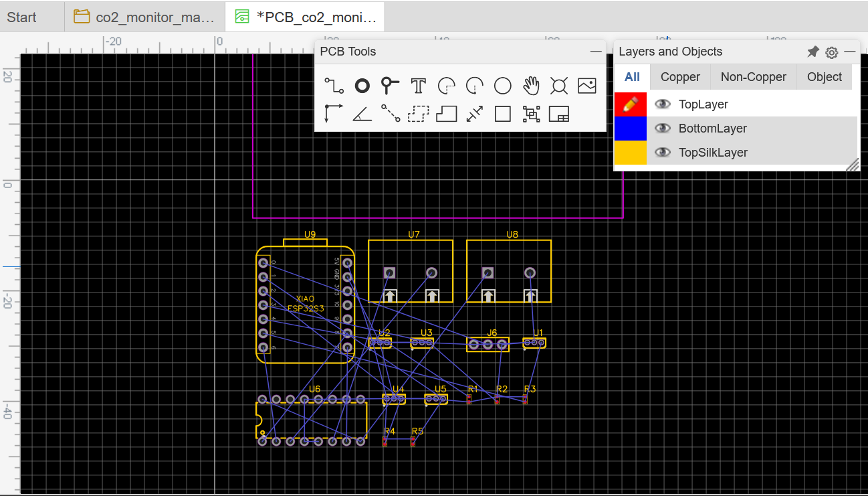This screenshot has height=496, width=868.
Task: Click the U5 component designator
Action: coord(441,389)
